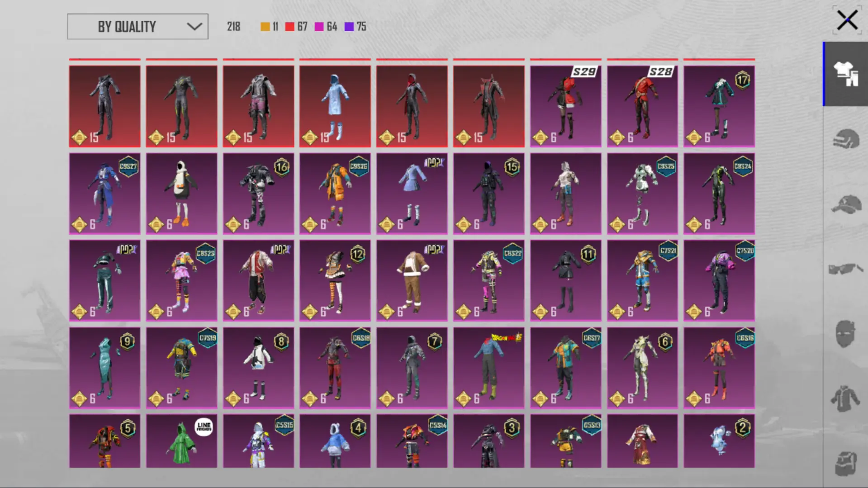The width and height of the screenshot is (868, 488).
Task: Select dark outfit with badge 3
Action: point(489,441)
